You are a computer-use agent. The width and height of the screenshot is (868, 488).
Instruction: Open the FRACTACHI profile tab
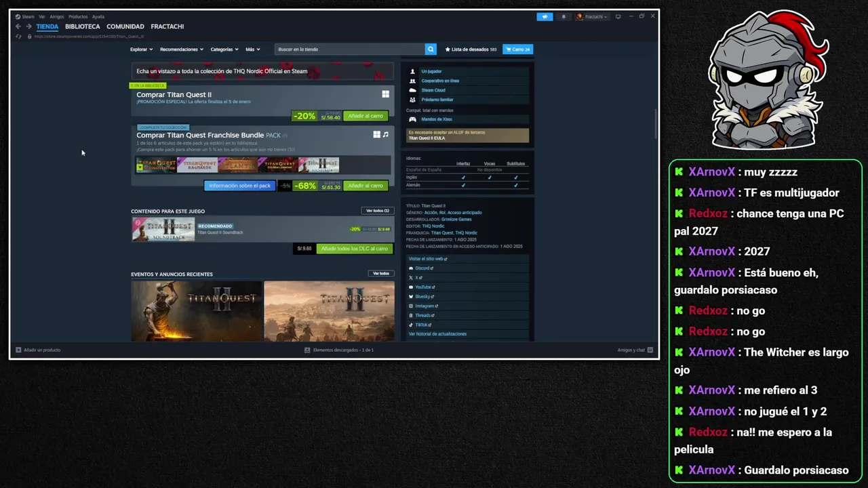point(167,26)
